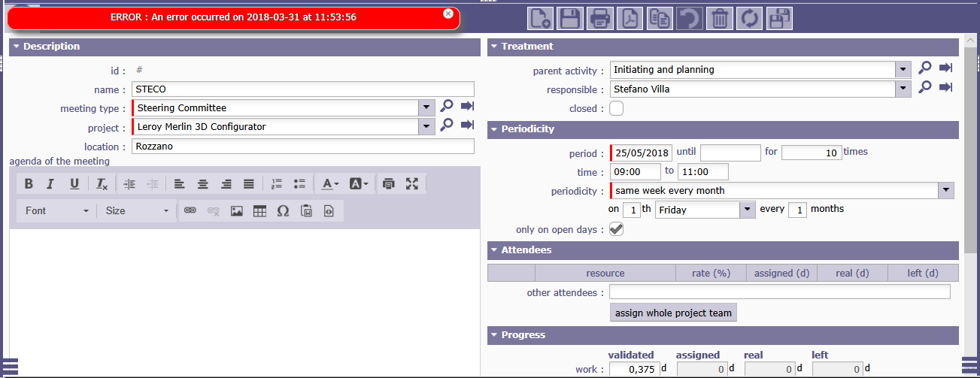Copy the current item using the copy icon
980x378 pixels.
[660, 18]
